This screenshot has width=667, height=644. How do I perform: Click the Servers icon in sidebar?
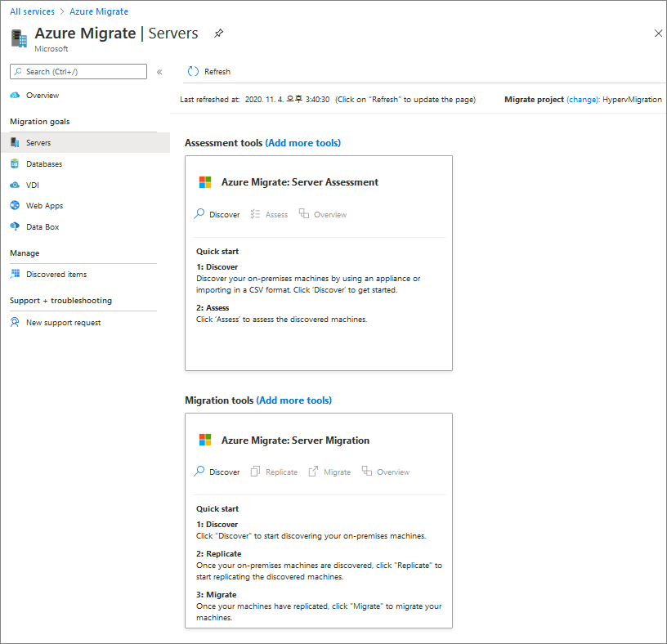point(15,142)
